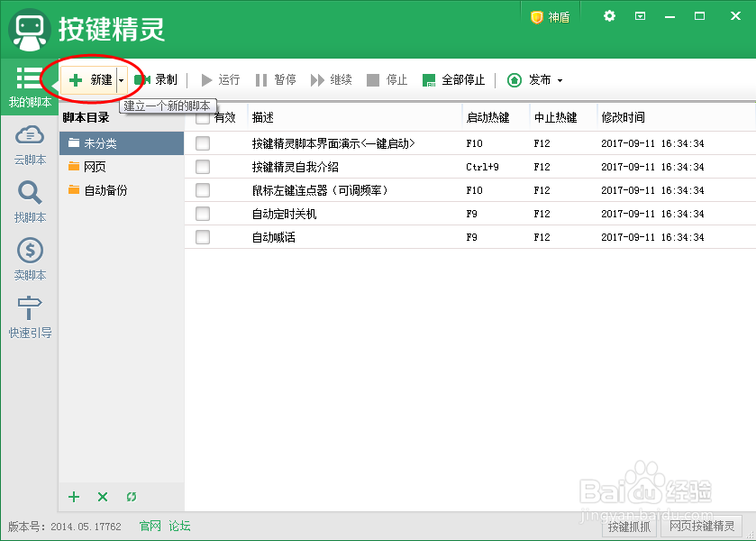Screen dimensions: 756x541
Task: Click the 运行 run button
Action: pos(221,80)
